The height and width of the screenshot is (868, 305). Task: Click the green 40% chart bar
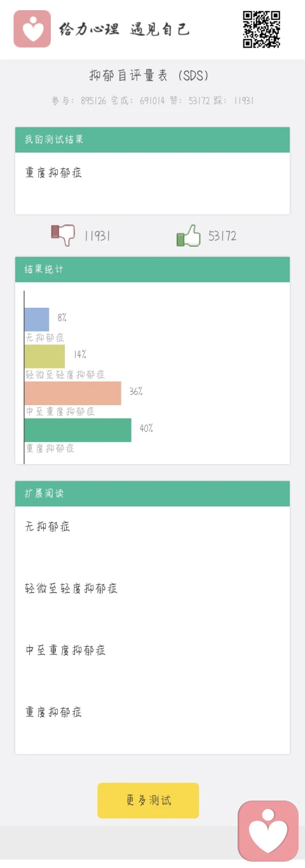click(x=78, y=430)
